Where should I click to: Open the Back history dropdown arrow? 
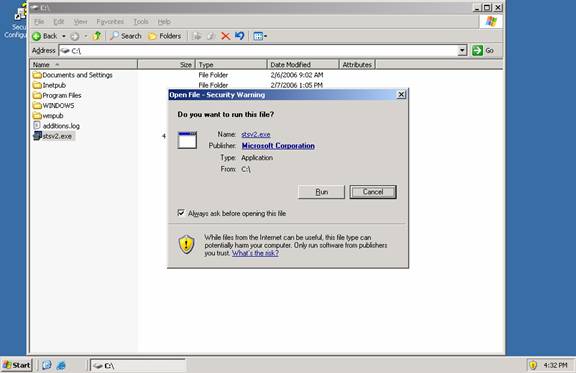(64, 36)
